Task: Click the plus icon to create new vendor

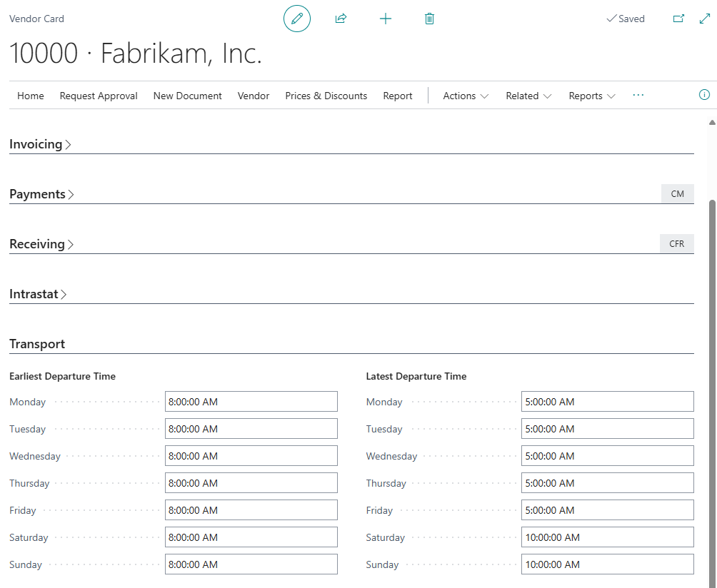Action: coord(386,19)
